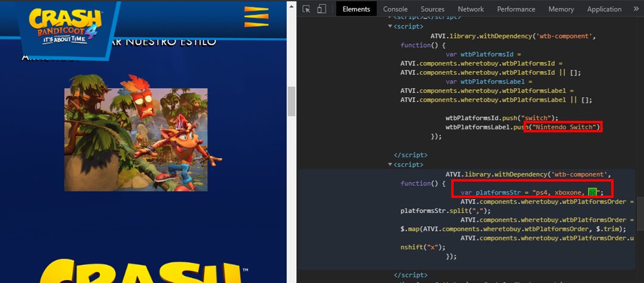Viewport: 644px width, 283px height.
Task: Click the var wtbPlatformsId = line
Action: [x=483, y=53]
